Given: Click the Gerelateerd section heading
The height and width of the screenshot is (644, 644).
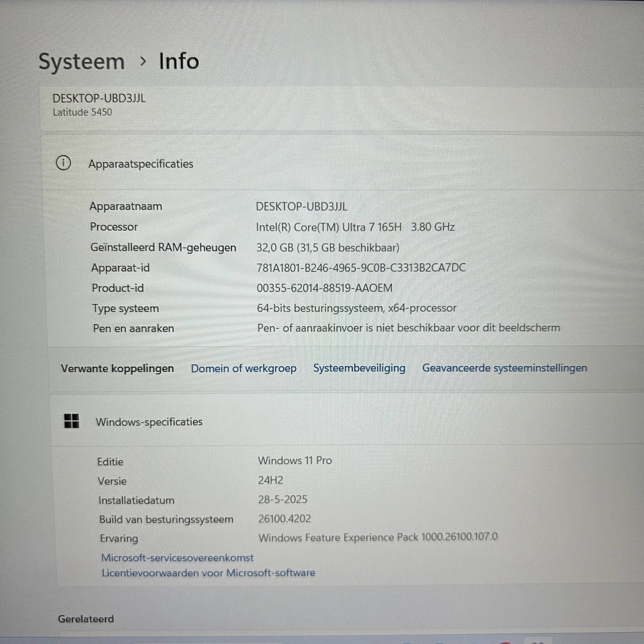Looking at the screenshot, I should click(x=86, y=619).
